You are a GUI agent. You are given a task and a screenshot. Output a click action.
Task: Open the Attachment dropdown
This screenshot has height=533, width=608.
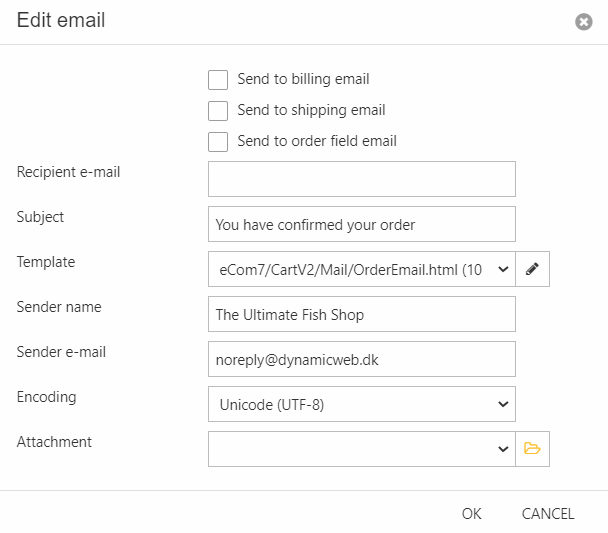pyautogui.click(x=361, y=449)
